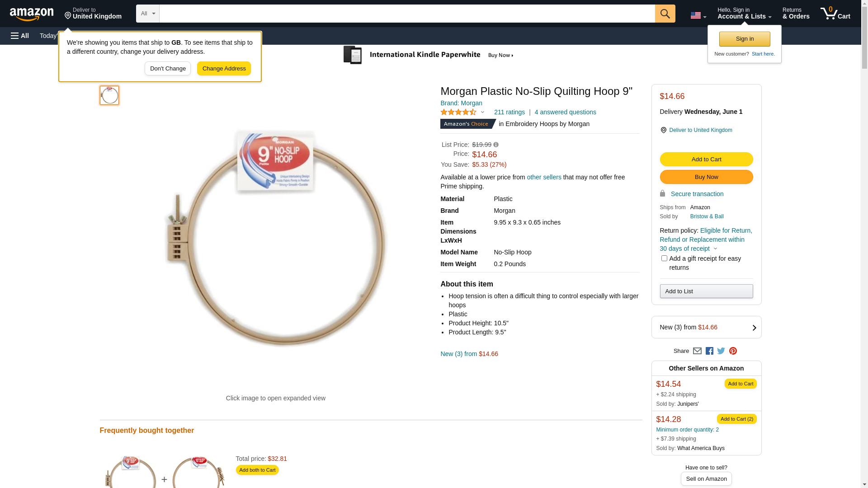Share product on Pinterest
The height and width of the screenshot is (488, 868).
[733, 351]
